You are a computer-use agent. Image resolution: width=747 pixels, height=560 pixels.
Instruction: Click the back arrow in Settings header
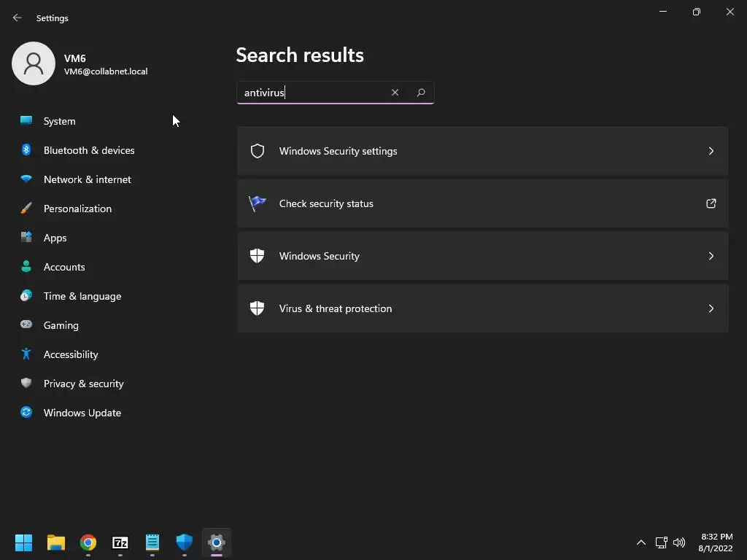[18, 17]
